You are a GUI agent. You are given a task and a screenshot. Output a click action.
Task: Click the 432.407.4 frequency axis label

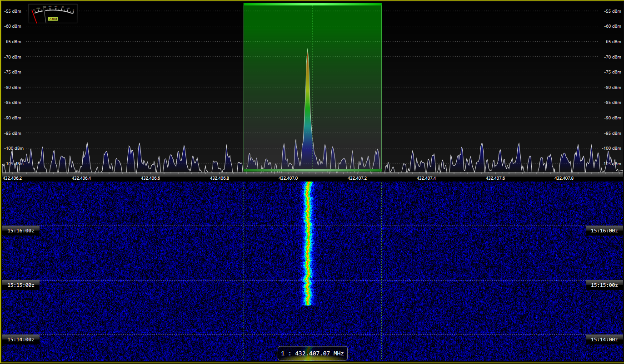(x=426, y=178)
